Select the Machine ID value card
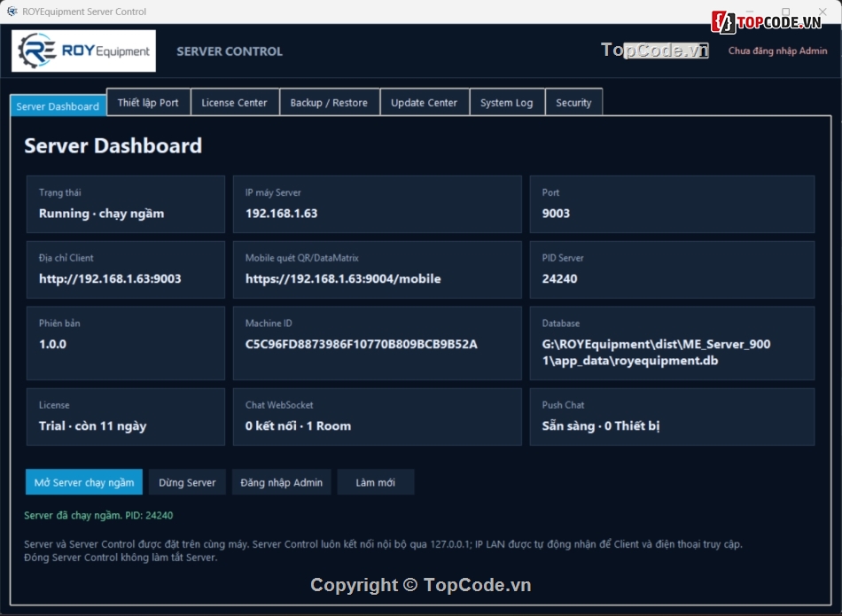The height and width of the screenshot is (616, 842). click(x=377, y=343)
